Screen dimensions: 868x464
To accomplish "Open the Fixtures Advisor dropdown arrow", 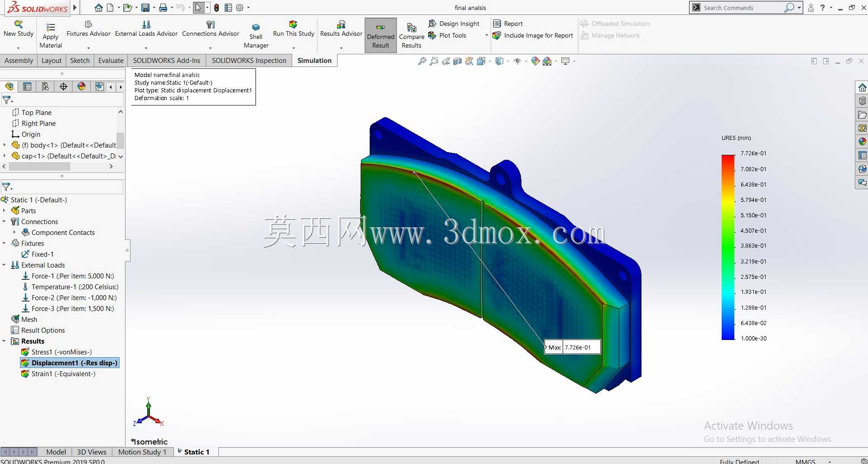I will click(88, 48).
